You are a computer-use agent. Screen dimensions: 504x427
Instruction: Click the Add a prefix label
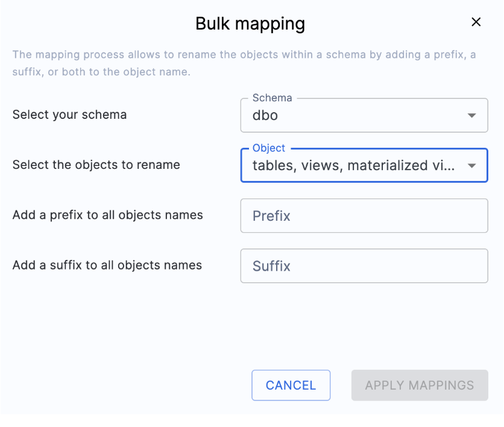(x=107, y=215)
